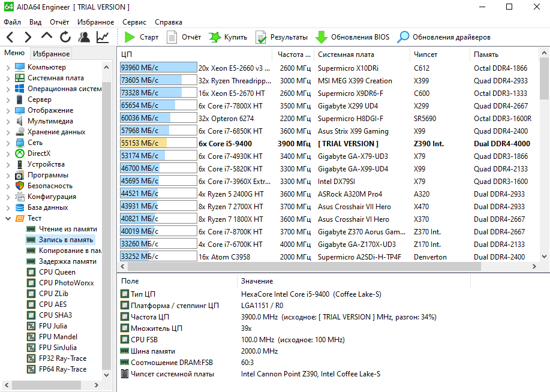Expand the Системная плата tree node
This screenshot has width=550, height=392.
(x=8, y=78)
